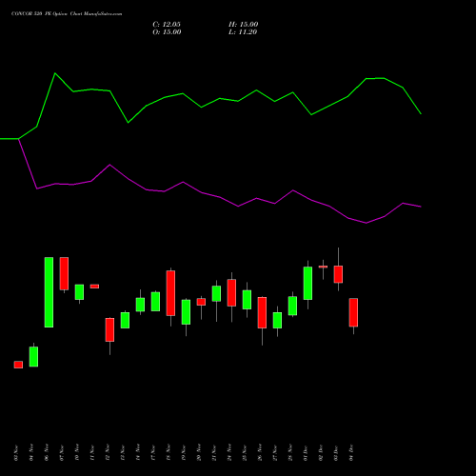Click the green candle for 19 Nov

click(186, 312)
